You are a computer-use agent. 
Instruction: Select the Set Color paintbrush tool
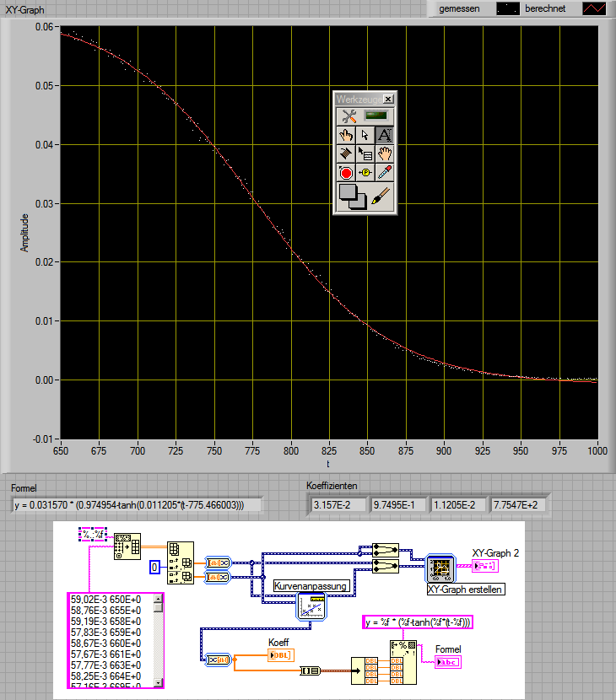[381, 196]
